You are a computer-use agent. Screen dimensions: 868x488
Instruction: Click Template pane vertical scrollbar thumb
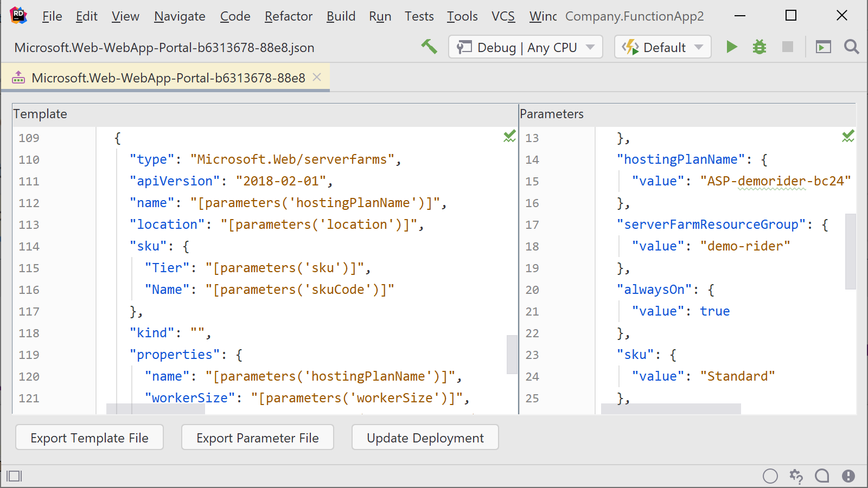click(512, 355)
